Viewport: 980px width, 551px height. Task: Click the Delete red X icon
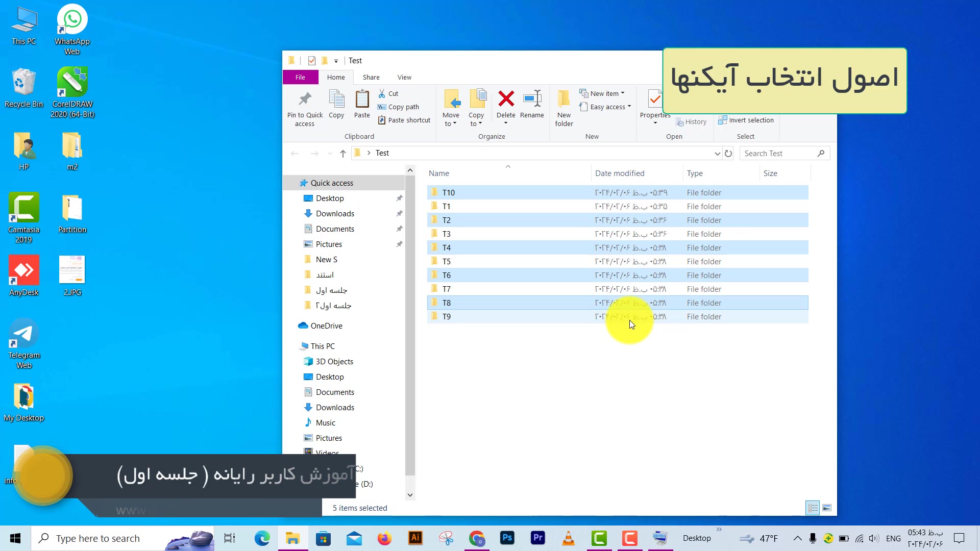click(x=506, y=99)
